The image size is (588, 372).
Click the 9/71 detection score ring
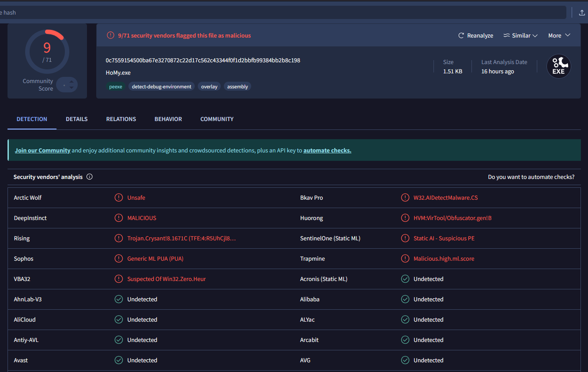coord(47,51)
